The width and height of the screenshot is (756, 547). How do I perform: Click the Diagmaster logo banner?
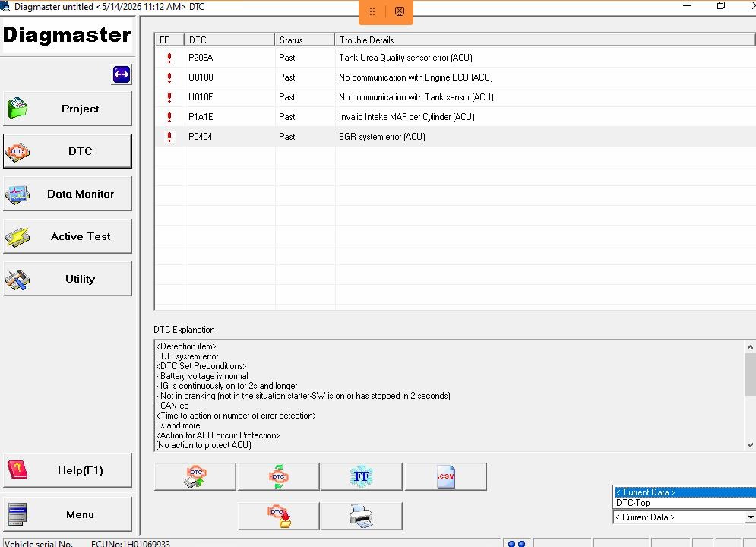67,35
